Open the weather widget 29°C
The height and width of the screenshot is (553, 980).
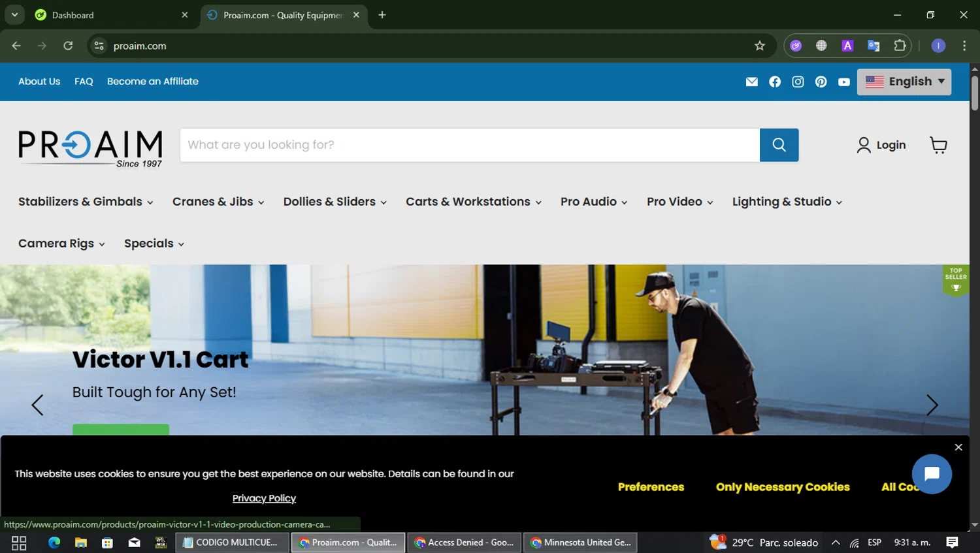[x=764, y=543]
